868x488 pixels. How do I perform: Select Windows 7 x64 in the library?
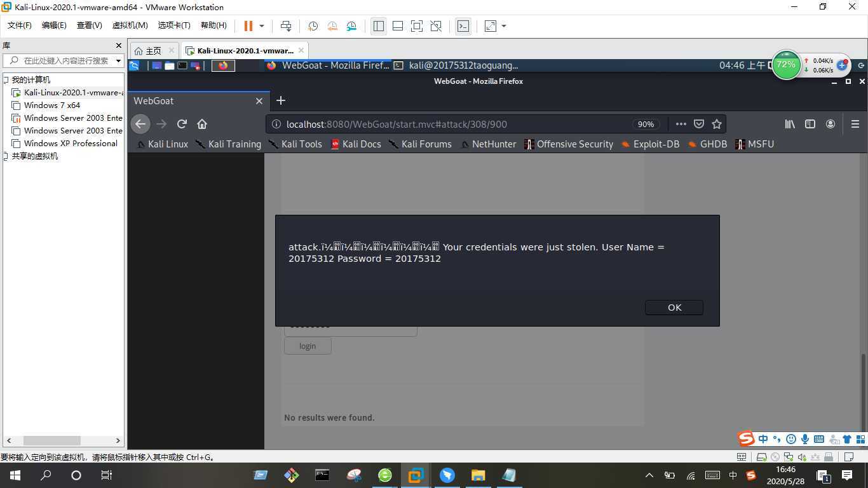point(46,105)
